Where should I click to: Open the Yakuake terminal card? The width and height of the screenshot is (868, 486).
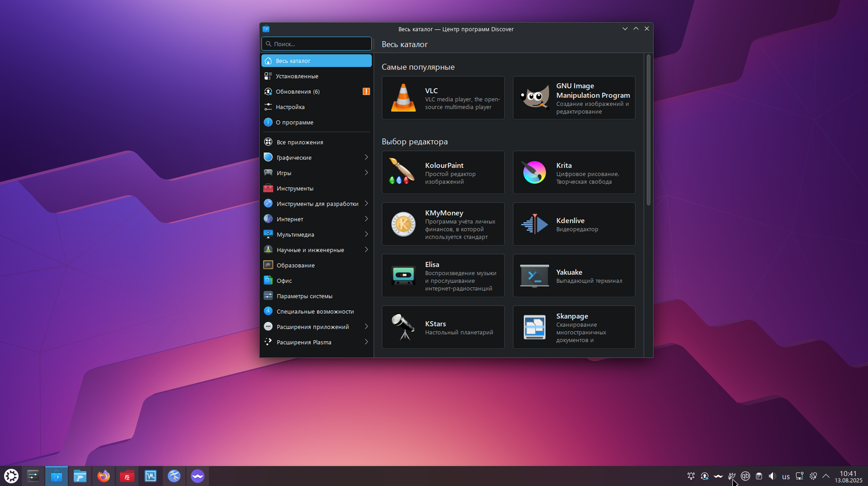(574, 276)
